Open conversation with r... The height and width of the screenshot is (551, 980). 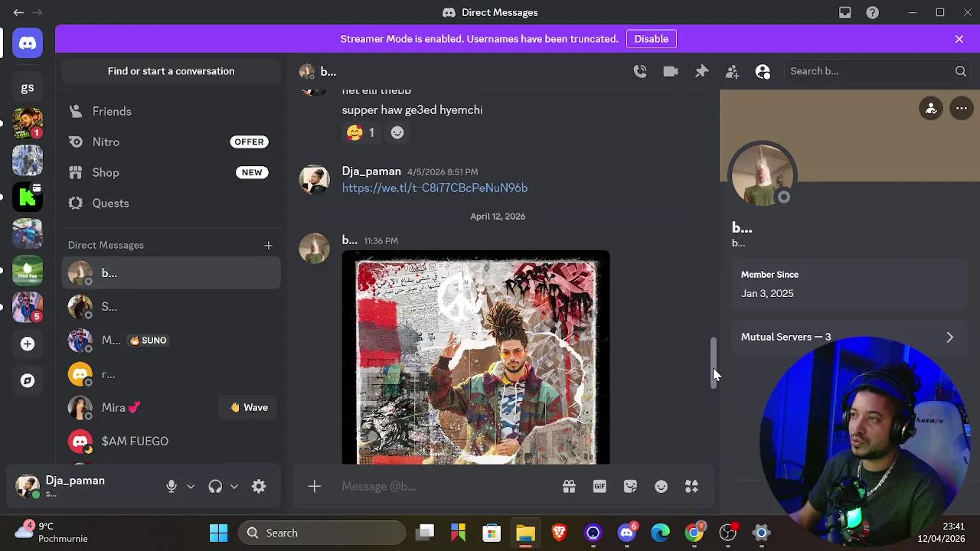(171, 373)
